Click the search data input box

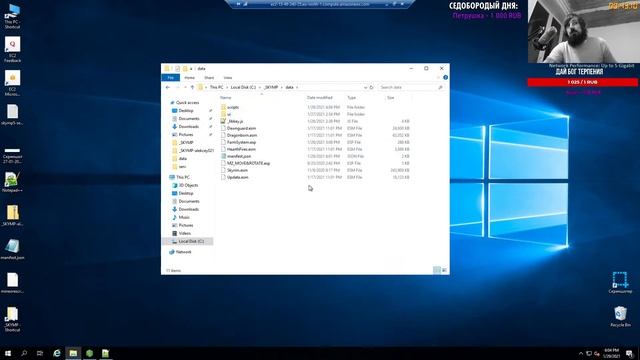click(x=410, y=87)
